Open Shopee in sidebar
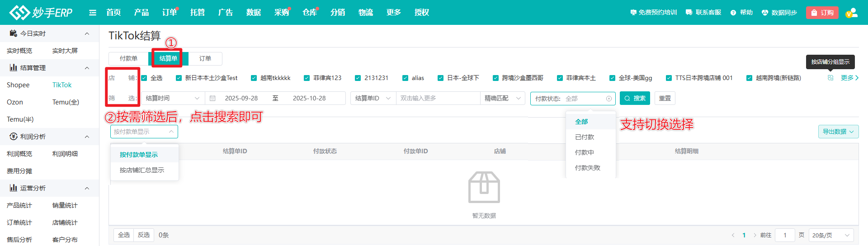 [x=18, y=85]
